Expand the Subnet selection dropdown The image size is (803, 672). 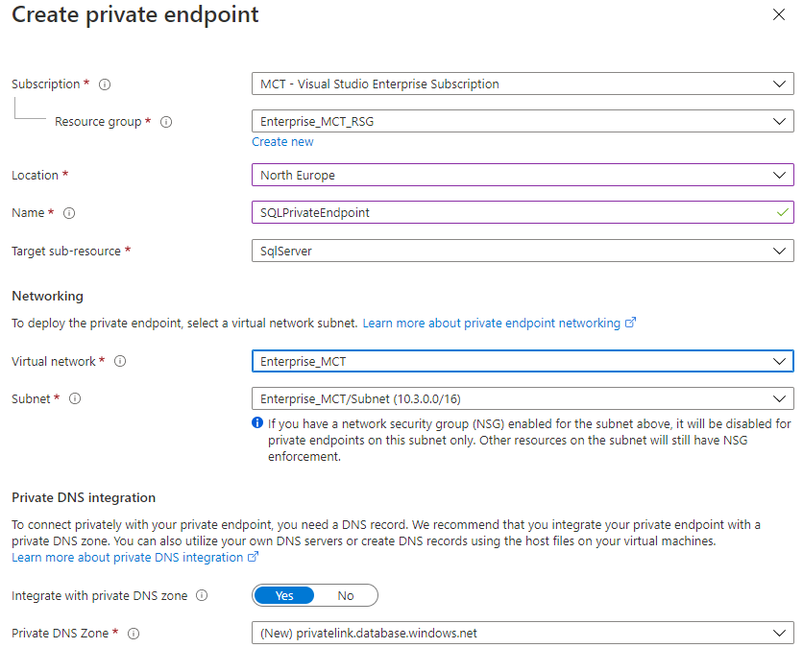(522, 398)
